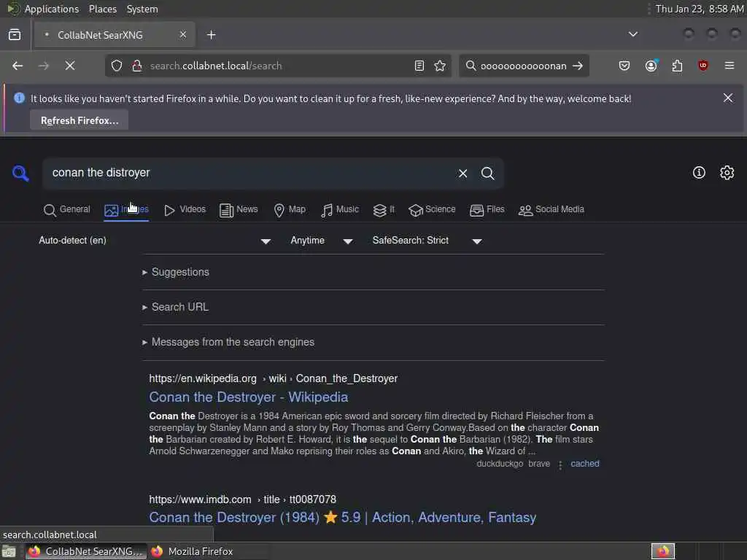The width and height of the screenshot is (747, 560).
Task: Open the Anytime time range dropdown
Action: pyautogui.click(x=322, y=241)
